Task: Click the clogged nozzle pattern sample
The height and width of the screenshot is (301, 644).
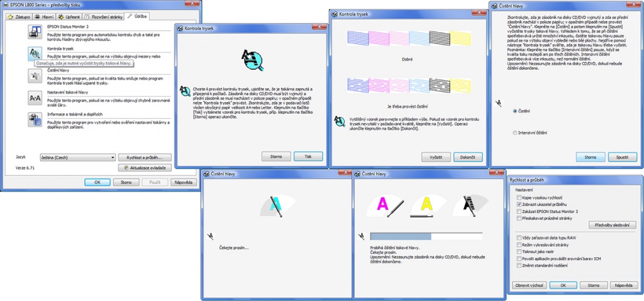Action: (x=409, y=85)
